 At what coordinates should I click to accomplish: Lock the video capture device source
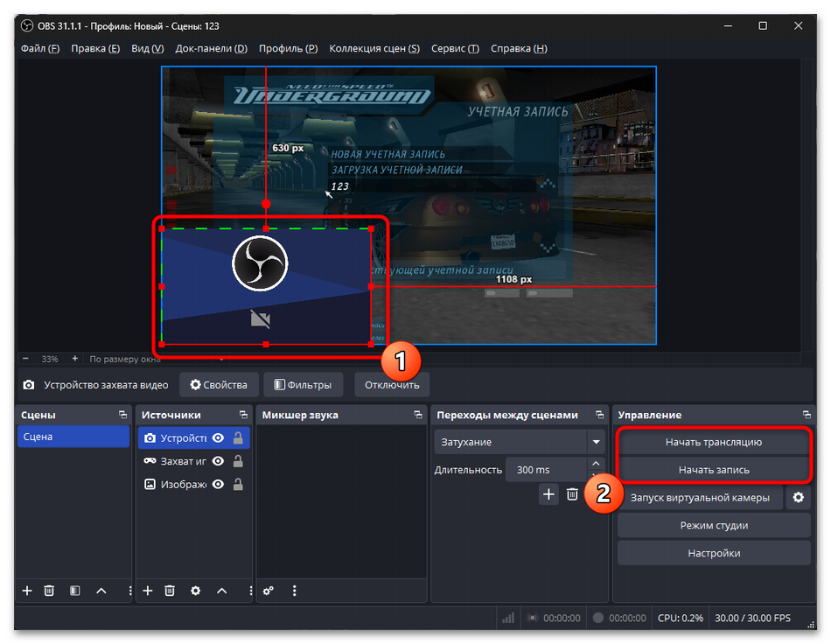pyautogui.click(x=239, y=437)
